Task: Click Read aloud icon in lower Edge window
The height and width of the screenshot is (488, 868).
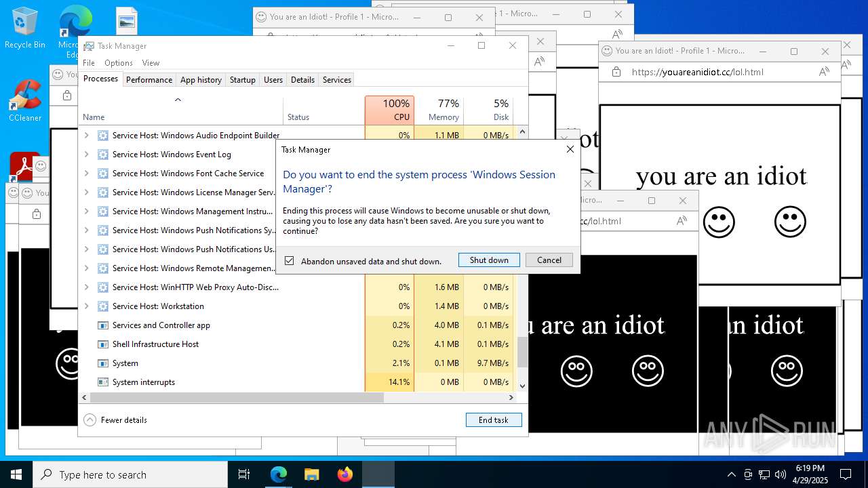Action: click(x=682, y=221)
